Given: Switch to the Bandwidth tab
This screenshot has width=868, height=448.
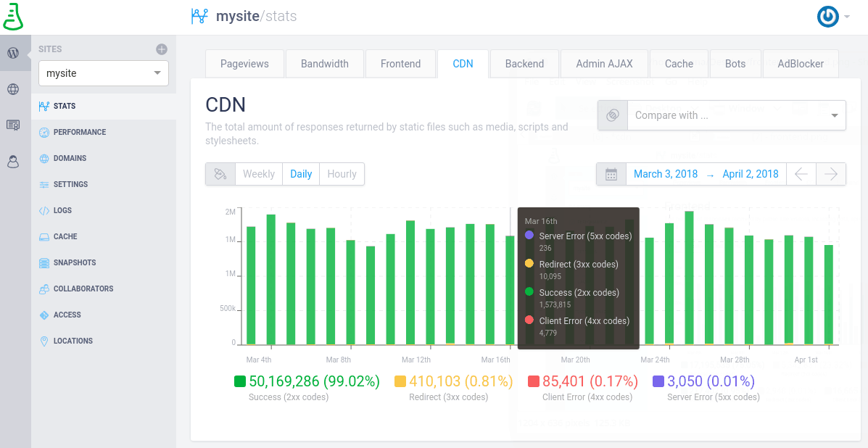Looking at the screenshot, I should click(325, 64).
